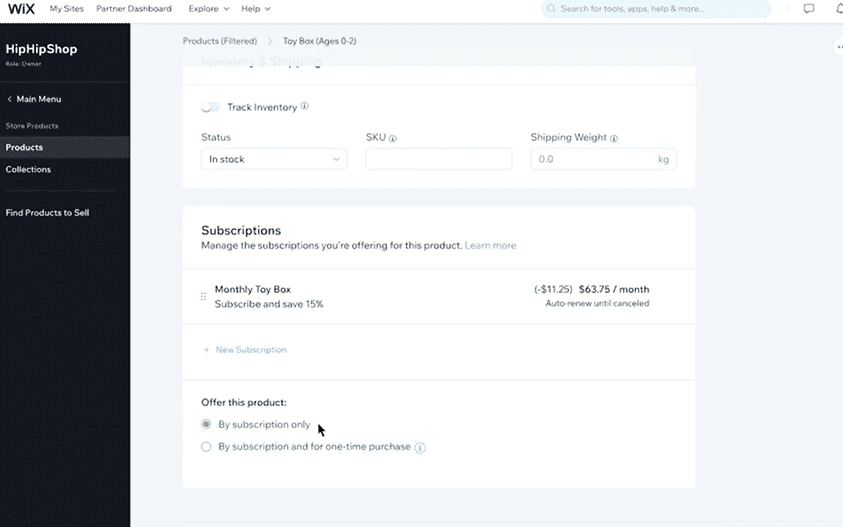
Task: Open the notifications bell icon
Action: (838, 9)
